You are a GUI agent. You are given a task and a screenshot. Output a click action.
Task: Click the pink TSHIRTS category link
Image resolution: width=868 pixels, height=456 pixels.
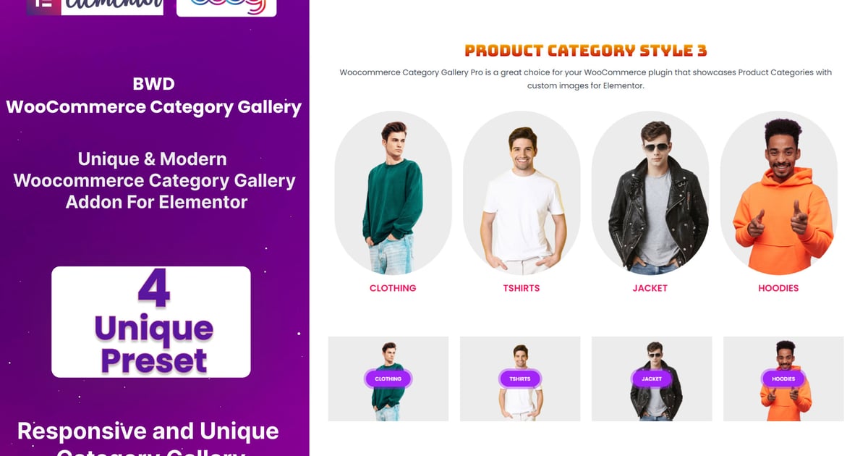522,288
